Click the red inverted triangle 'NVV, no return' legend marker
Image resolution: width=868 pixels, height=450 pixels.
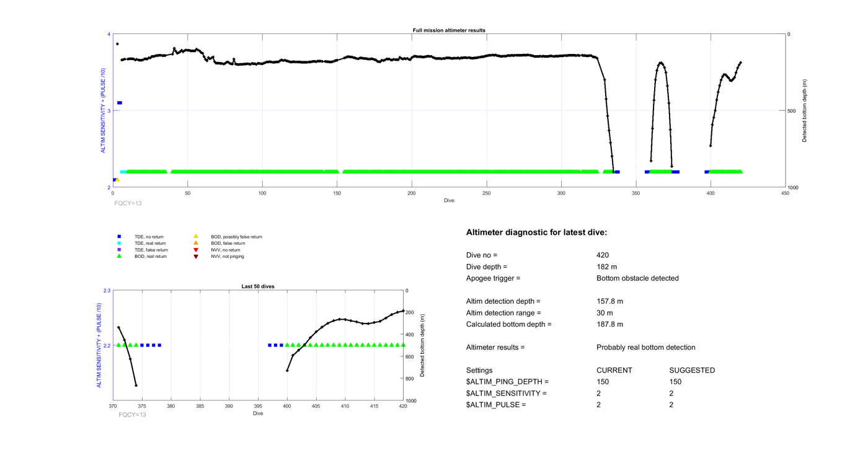(x=196, y=250)
